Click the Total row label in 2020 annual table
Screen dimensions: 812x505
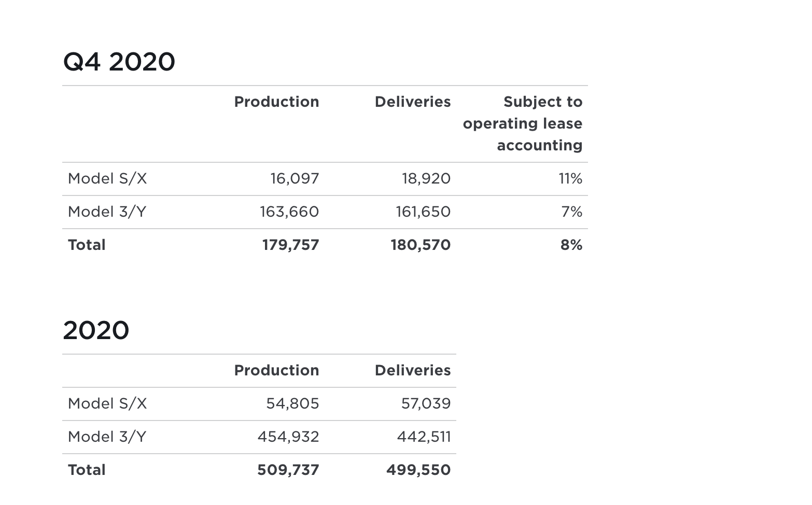(87, 470)
